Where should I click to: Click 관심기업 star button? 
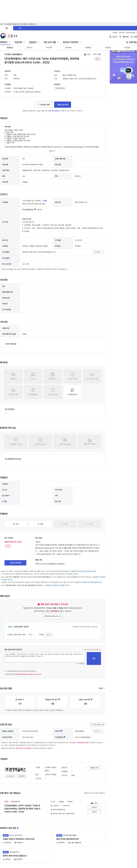(x=10, y=776)
